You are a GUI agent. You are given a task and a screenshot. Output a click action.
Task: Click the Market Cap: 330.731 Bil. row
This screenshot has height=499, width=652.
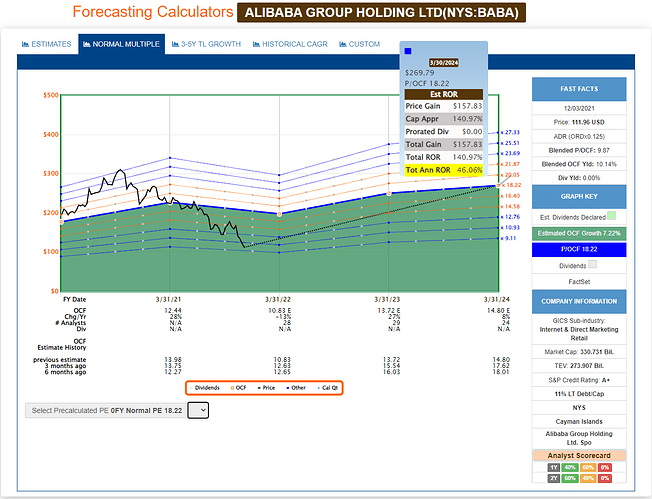point(579,352)
